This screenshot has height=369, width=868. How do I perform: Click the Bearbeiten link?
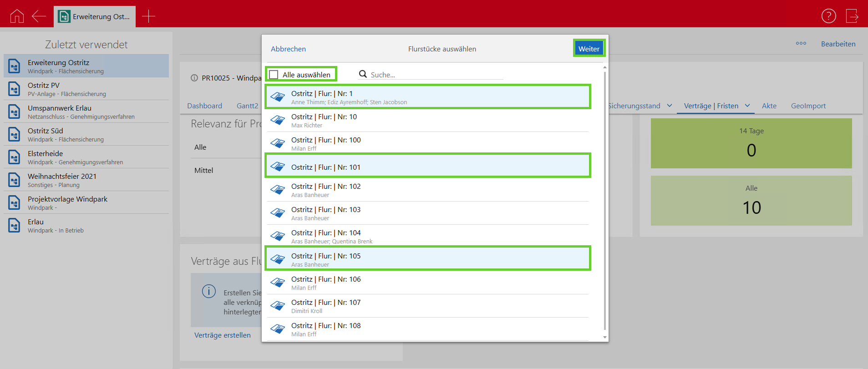pos(838,44)
